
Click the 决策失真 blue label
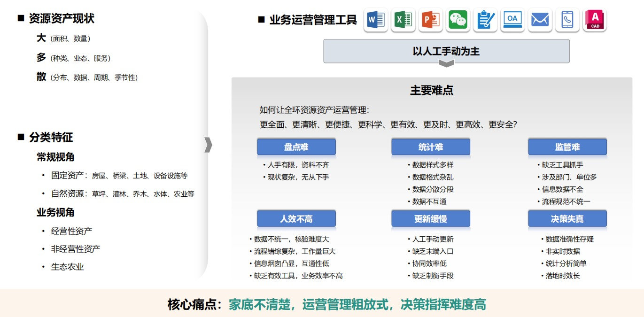tap(567, 219)
